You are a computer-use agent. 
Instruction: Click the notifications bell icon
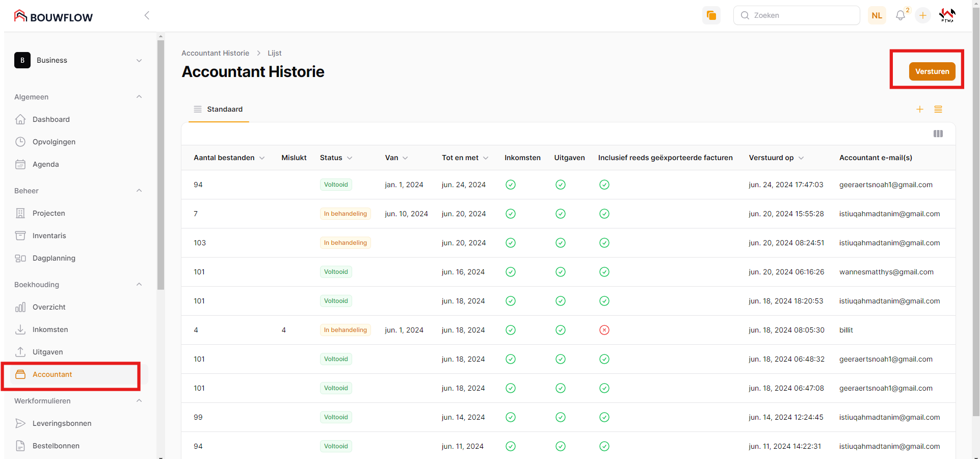pyautogui.click(x=900, y=15)
